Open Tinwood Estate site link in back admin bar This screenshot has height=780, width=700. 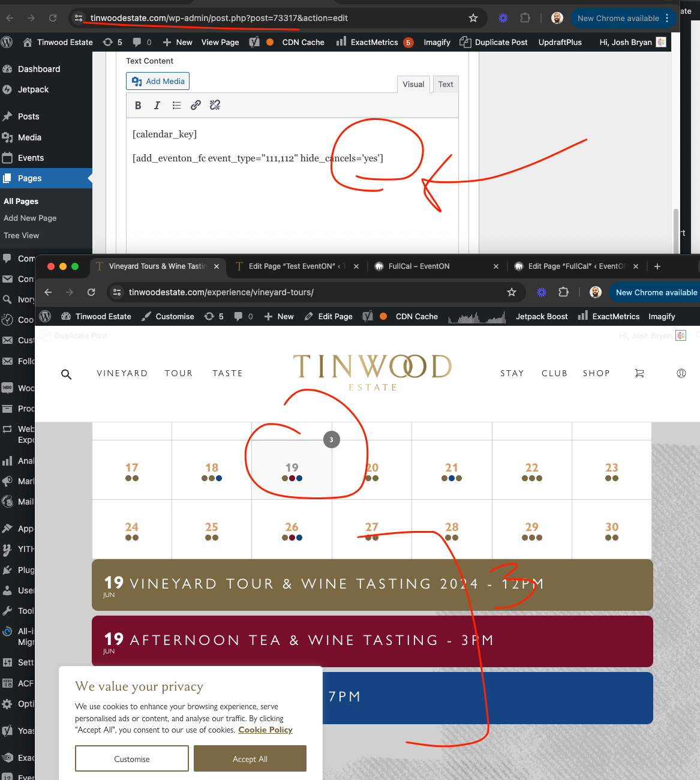pyautogui.click(x=58, y=42)
